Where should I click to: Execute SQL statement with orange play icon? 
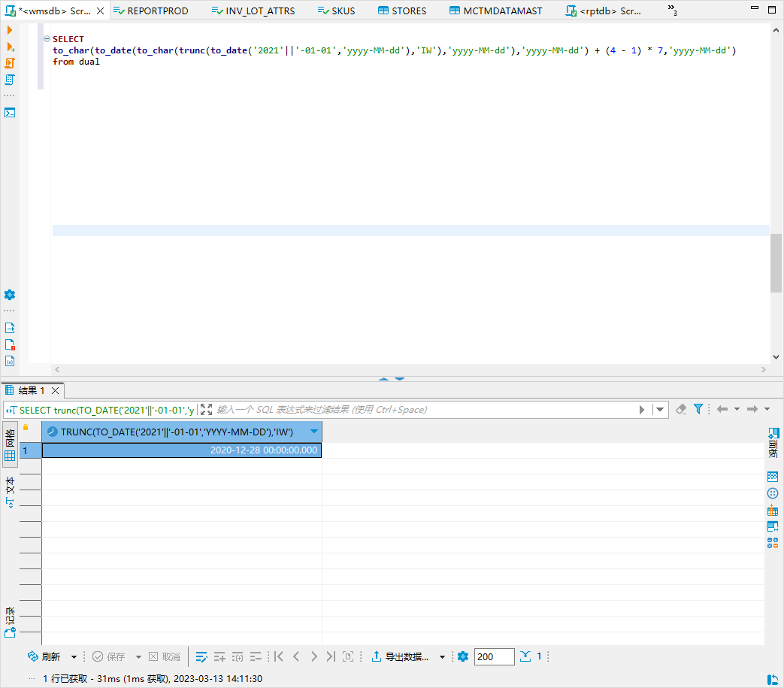pyautogui.click(x=10, y=30)
